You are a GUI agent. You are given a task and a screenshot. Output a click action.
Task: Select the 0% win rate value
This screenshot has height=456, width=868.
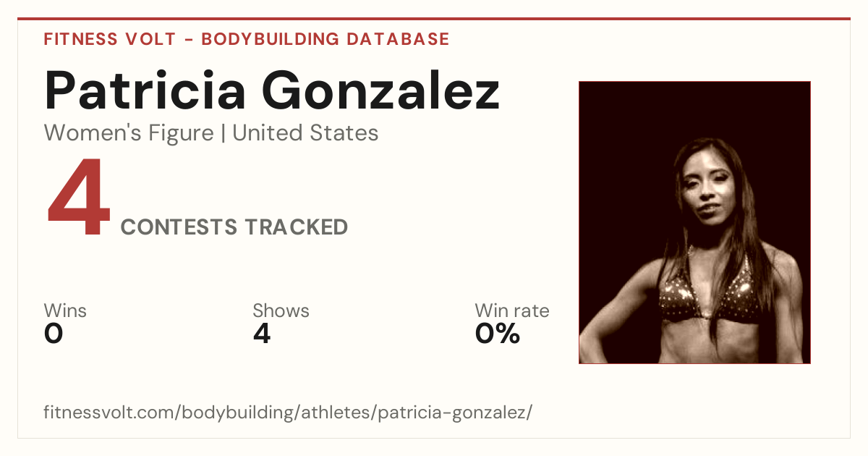pyautogui.click(x=498, y=334)
